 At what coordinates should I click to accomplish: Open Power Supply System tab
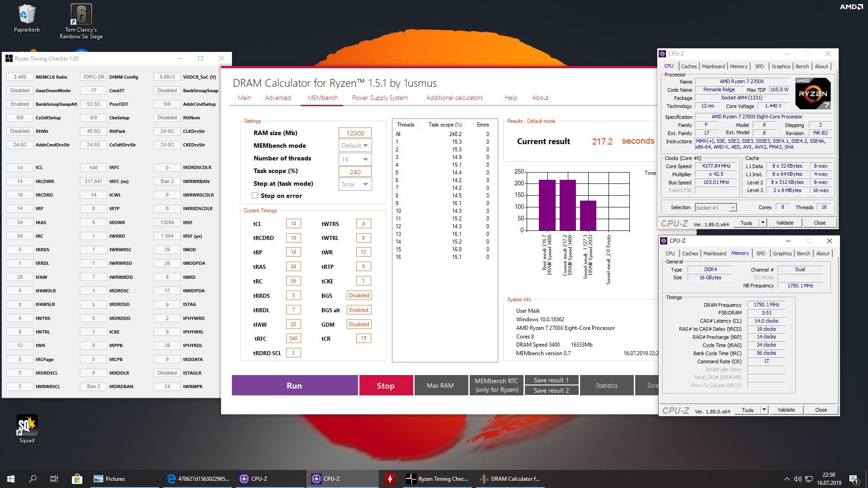pos(380,98)
